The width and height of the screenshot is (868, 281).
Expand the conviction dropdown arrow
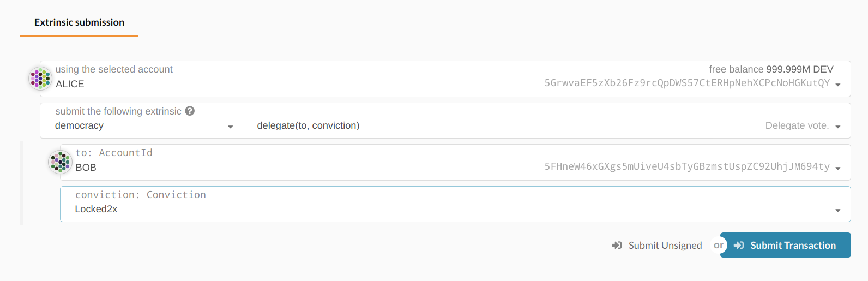(x=838, y=210)
